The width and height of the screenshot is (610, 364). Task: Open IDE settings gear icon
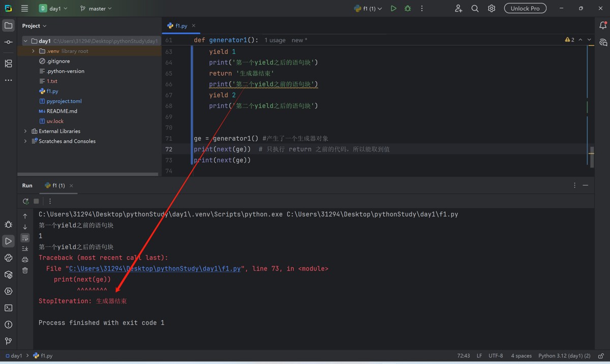pyautogui.click(x=491, y=9)
